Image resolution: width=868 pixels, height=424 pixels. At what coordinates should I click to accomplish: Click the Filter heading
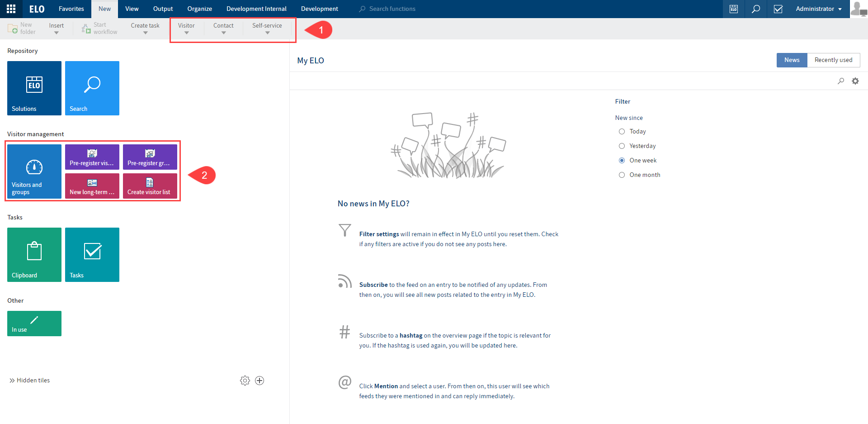click(x=623, y=102)
